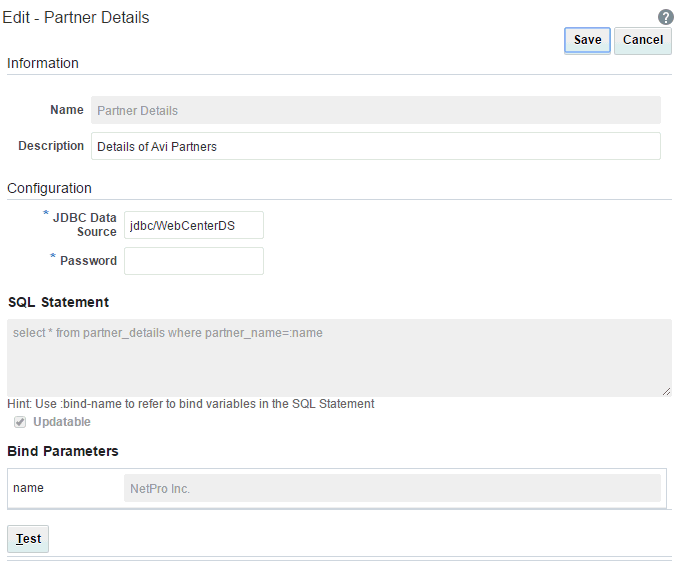The image size is (684, 570).
Task: Click the Bind Parameters heading
Action: [x=63, y=451]
